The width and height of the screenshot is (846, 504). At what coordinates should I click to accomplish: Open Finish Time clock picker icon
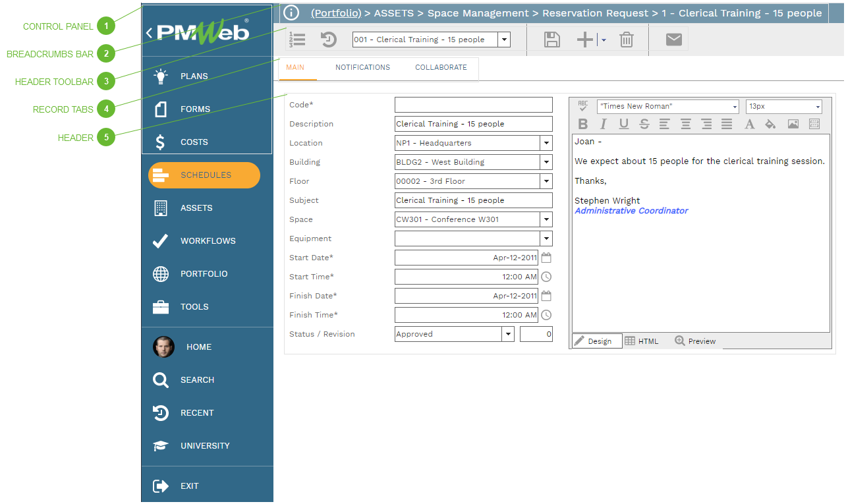[546, 315]
